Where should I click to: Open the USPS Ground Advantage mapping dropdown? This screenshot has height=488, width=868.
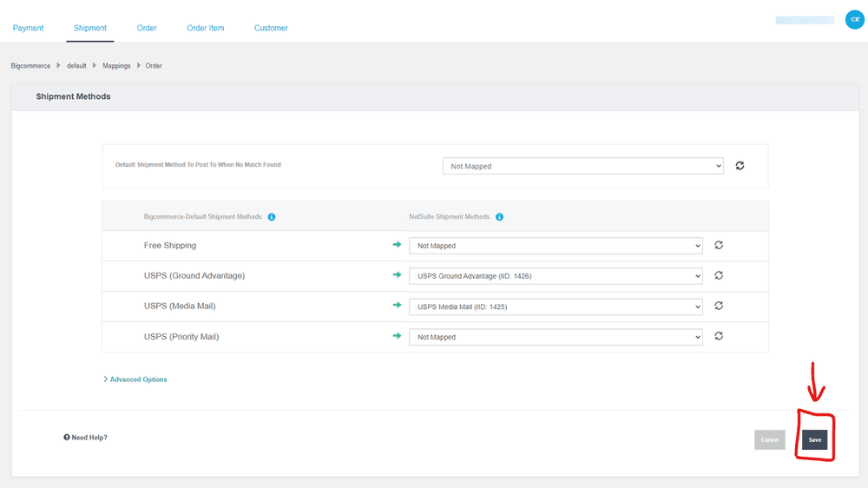[x=556, y=276]
